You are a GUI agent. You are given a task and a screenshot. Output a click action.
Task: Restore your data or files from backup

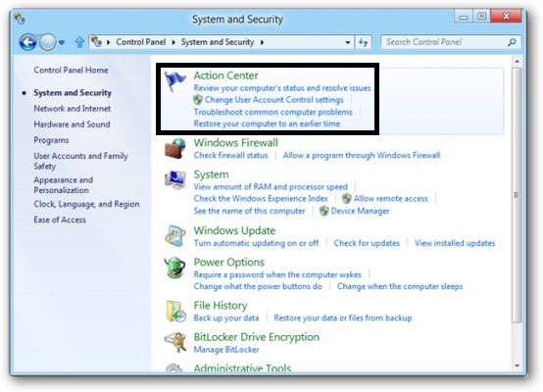[343, 318]
